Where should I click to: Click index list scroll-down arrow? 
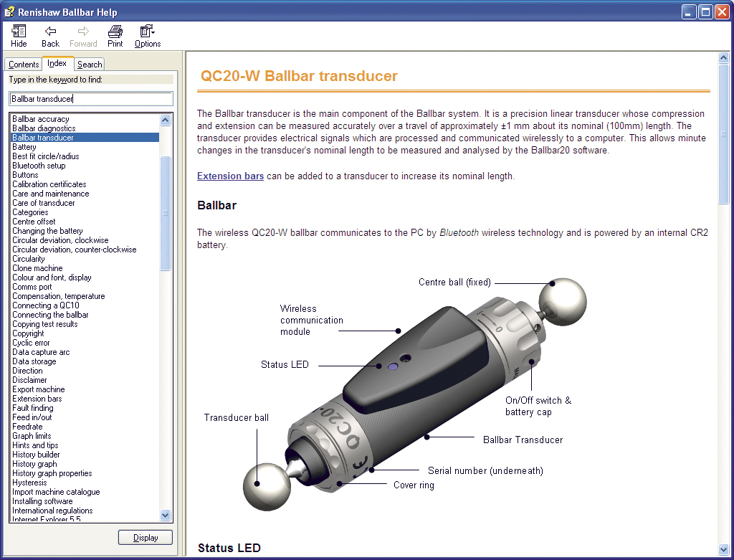(166, 515)
